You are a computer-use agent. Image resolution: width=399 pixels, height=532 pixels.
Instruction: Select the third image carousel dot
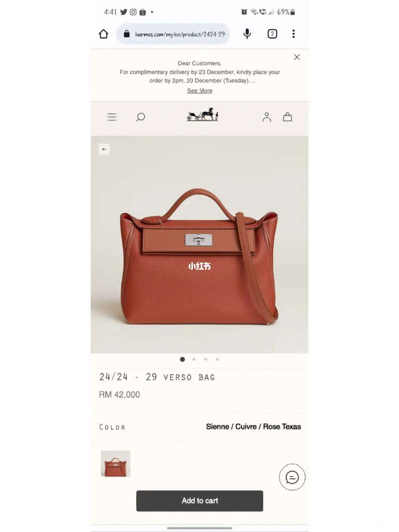pos(206,359)
